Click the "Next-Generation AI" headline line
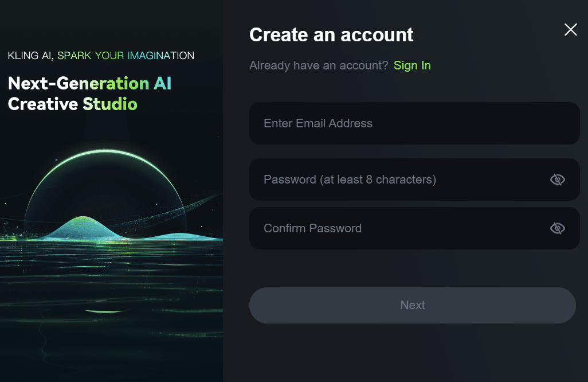 89,83
